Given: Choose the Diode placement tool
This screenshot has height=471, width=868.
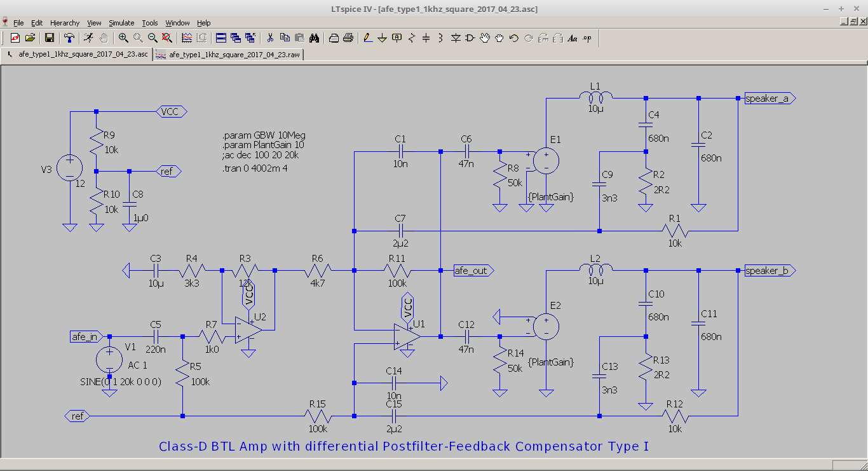Looking at the screenshot, I should pyautogui.click(x=456, y=38).
